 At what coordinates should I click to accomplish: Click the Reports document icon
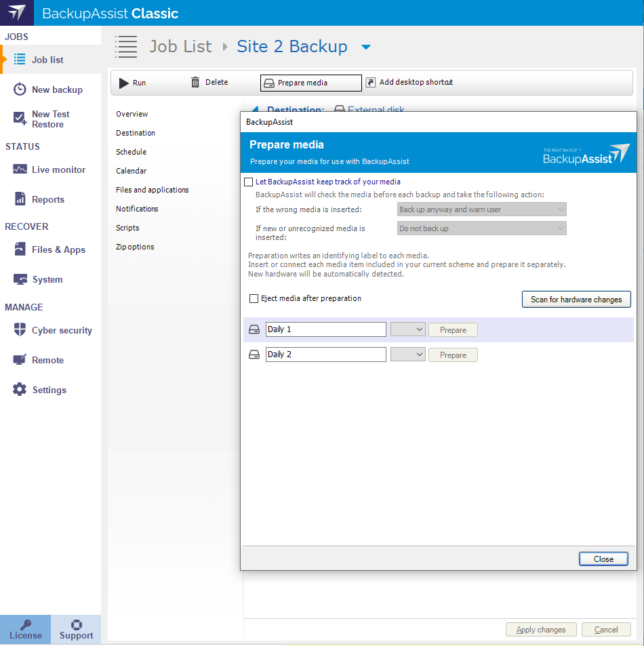[x=20, y=199]
